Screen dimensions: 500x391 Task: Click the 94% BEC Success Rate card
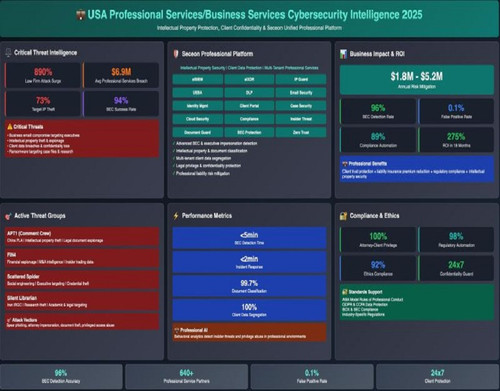(121, 104)
